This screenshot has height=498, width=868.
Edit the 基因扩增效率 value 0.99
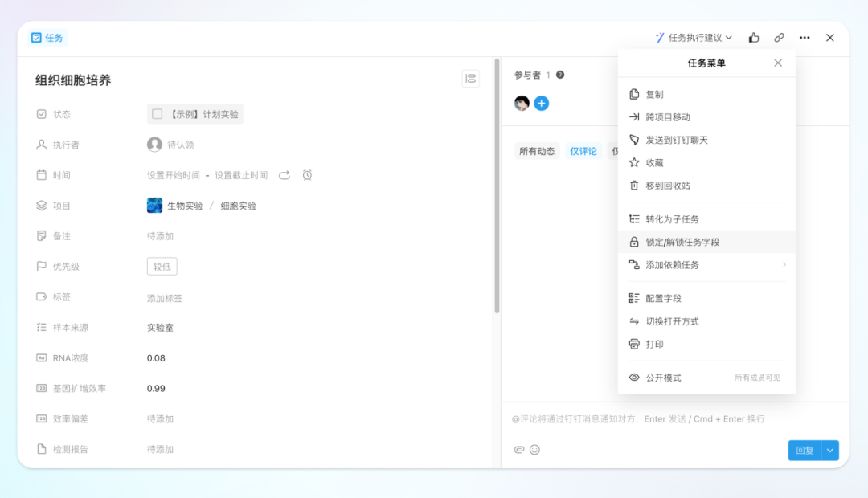click(x=156, y=389)
